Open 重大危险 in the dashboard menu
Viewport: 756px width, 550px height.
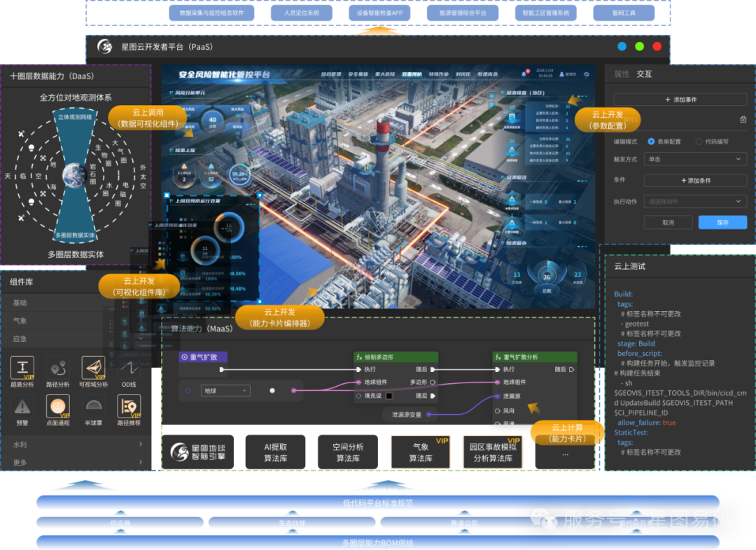(385, 74)
